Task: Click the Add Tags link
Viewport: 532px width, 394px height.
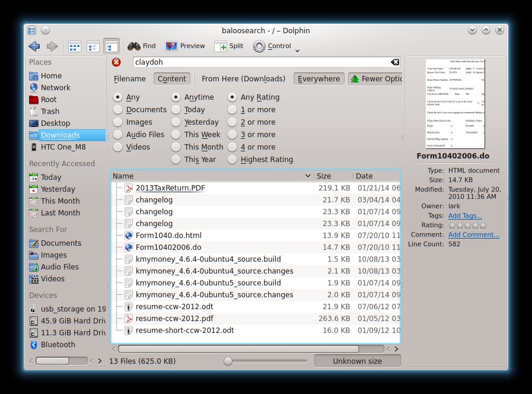Action: click(465, 215)
